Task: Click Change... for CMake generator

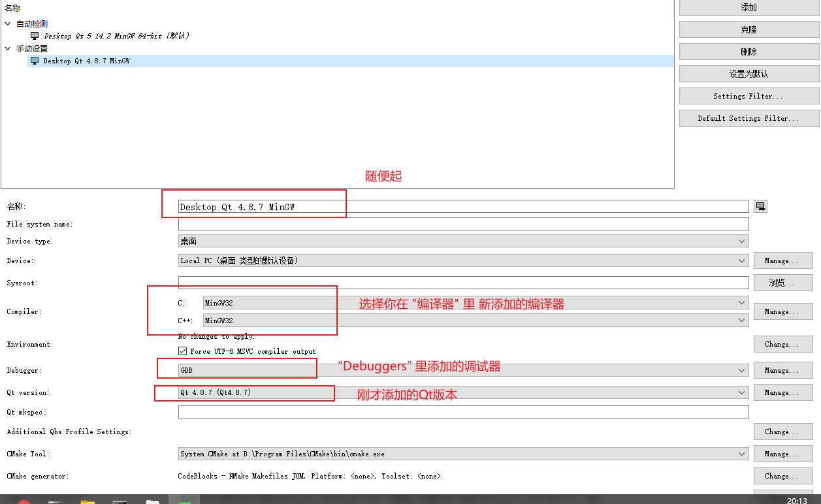Action: tap(783, 476)
